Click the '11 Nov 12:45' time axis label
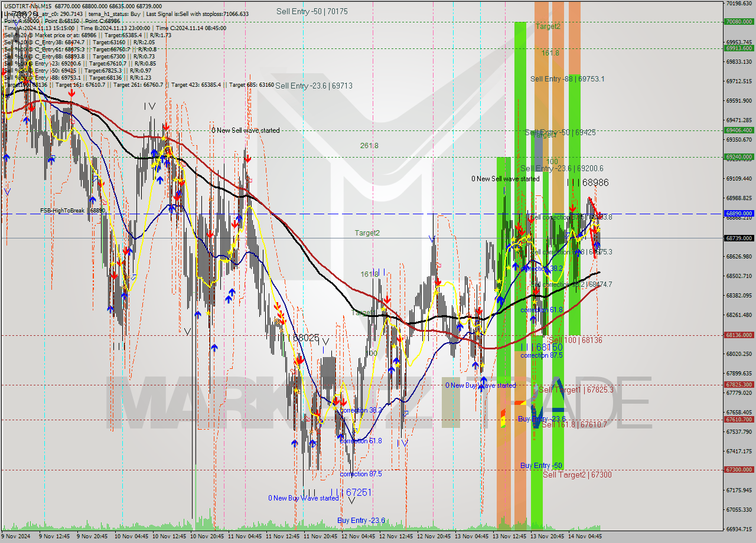The height and width of the screenshot is (543, 756). [282, 537]
